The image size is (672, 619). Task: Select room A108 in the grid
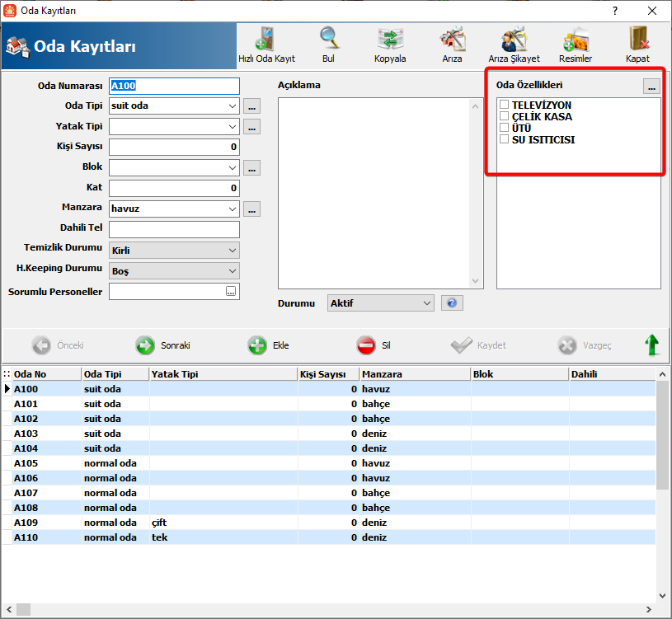click(x=329, y=508)
